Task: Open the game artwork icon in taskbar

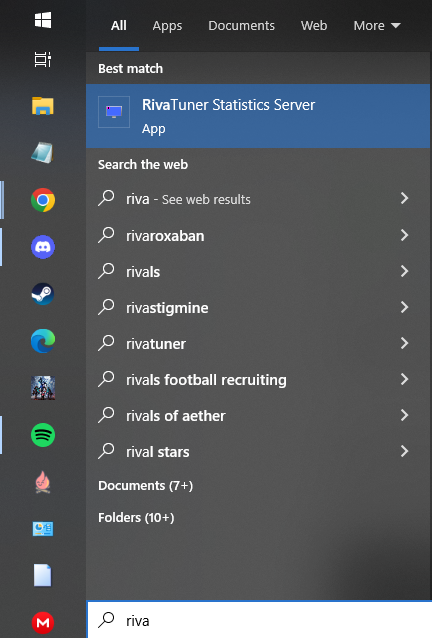Action: tap(43, 388)
